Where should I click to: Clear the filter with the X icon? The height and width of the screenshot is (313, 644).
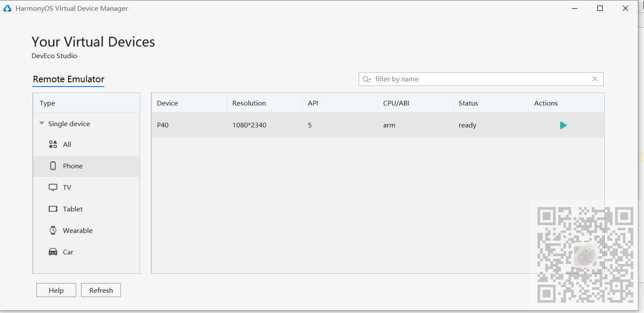tap(595, 79)
